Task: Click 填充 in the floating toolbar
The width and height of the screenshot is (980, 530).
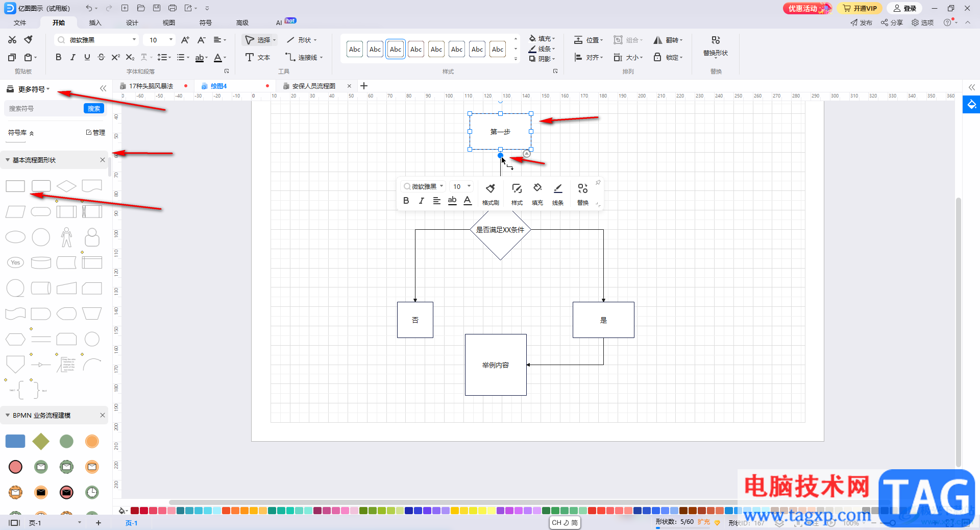Action: (537, 195)
